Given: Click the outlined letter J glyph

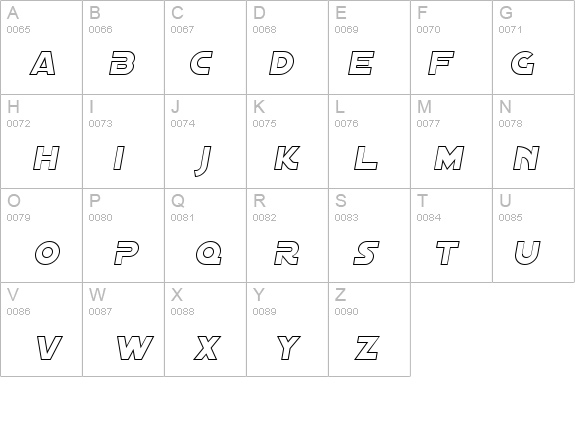Looking at the screenshot, I should coord(203,161).
